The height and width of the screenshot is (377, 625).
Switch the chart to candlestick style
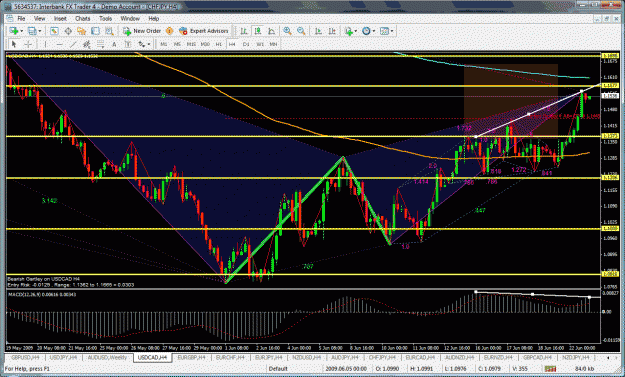258,31
